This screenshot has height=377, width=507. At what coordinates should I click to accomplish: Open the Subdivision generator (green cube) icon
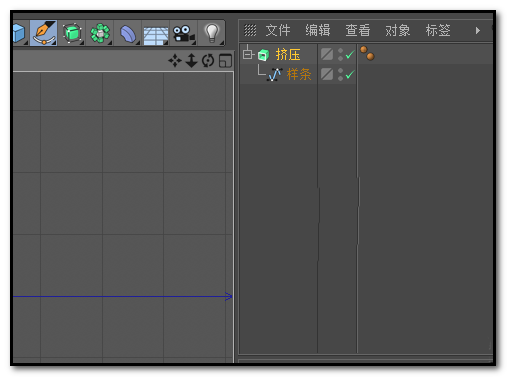coord(72,33)
